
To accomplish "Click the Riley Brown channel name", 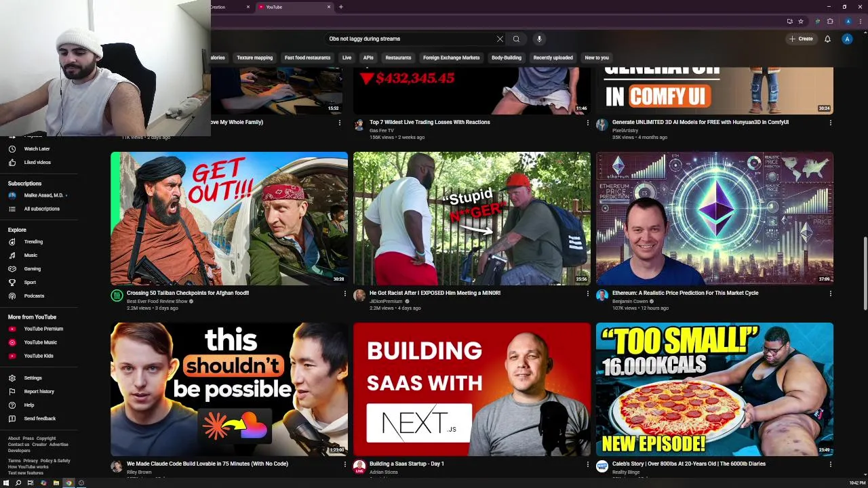I will tap(139, 472).
